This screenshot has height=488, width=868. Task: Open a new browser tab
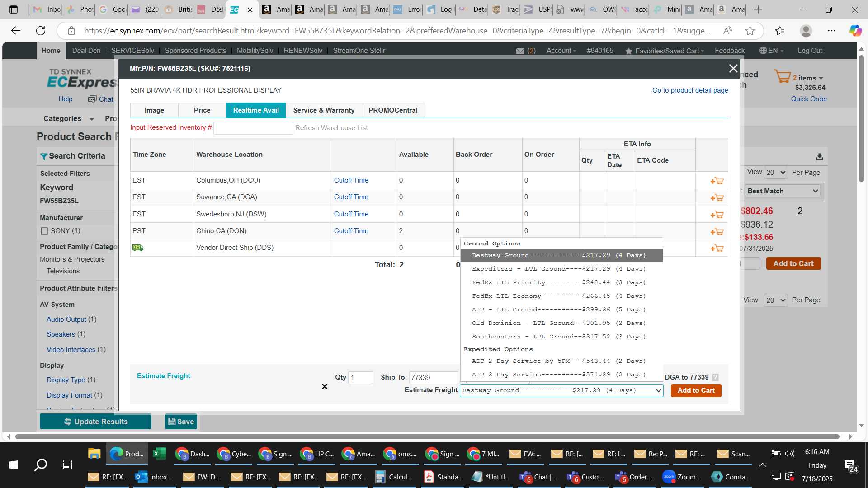point(758,9)
